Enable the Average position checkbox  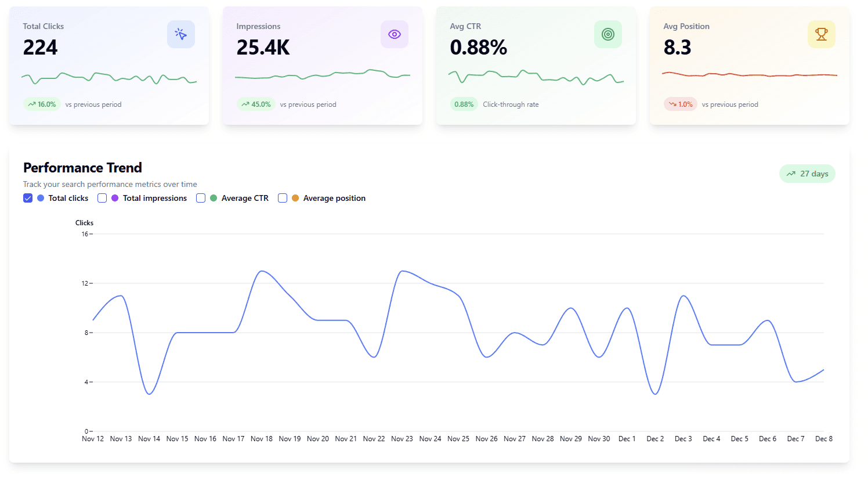click(283, 198)
